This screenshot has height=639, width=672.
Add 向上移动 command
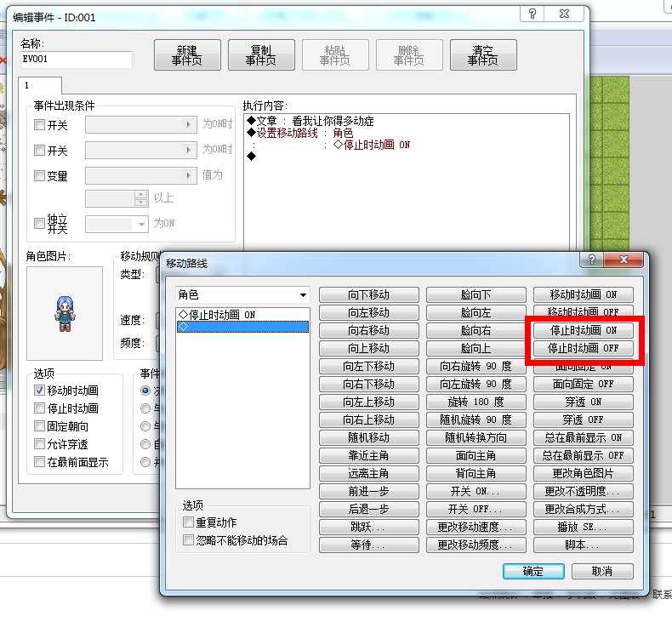click(x=368, y=348)
